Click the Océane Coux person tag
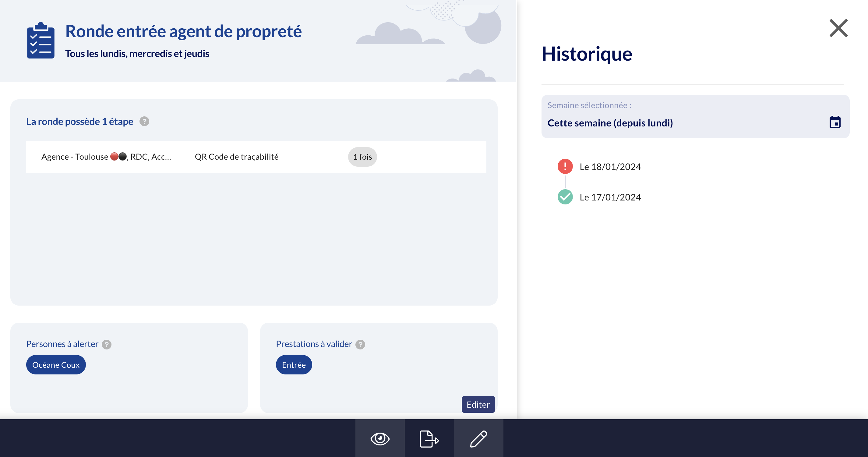Screen dimensions: 868x457 [56, 365]
